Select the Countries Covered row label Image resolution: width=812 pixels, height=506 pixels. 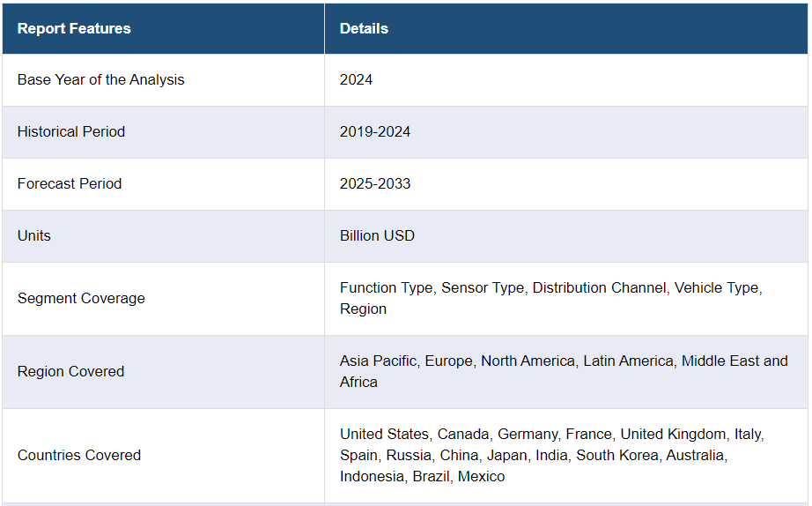(79, 455)
